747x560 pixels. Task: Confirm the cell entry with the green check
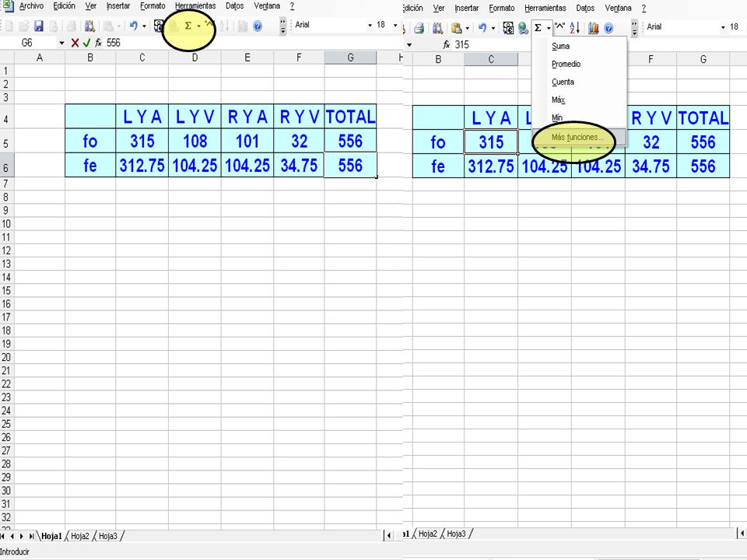pyautogui.click(x=86, y=43)
